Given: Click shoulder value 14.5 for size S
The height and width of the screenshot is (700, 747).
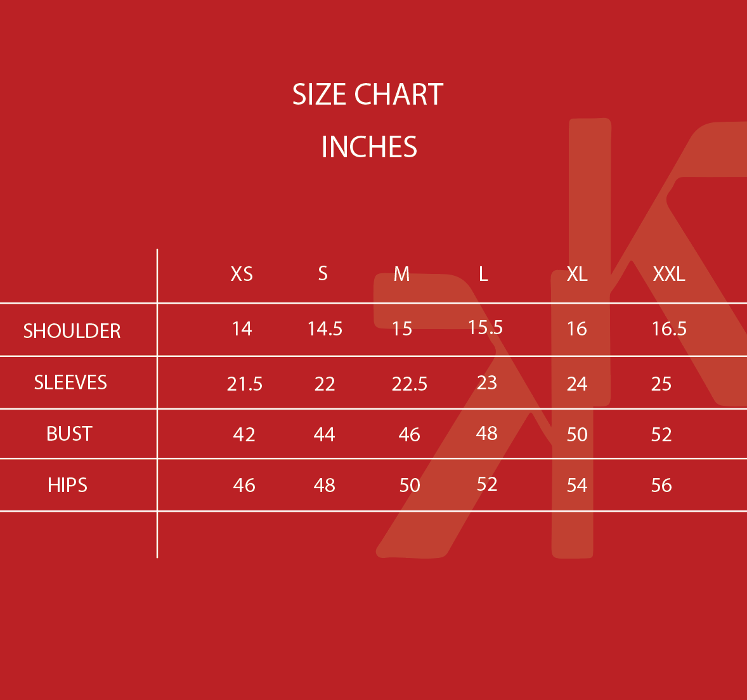Looking at the screenshot, I should tap(325, 328).
